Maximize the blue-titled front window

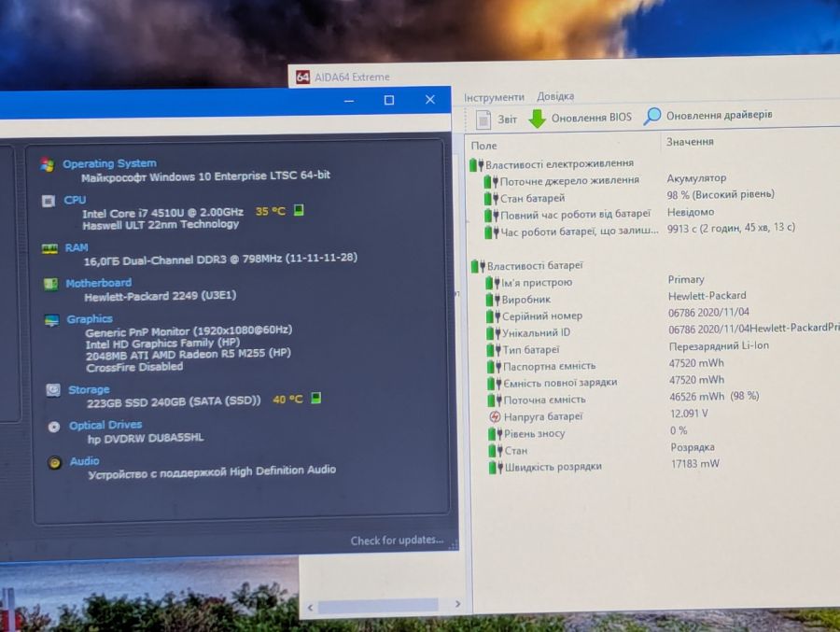coord(389,100)
